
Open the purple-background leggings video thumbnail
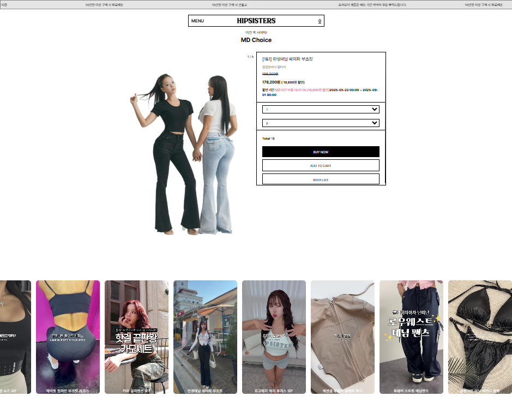tap(68, 337)
